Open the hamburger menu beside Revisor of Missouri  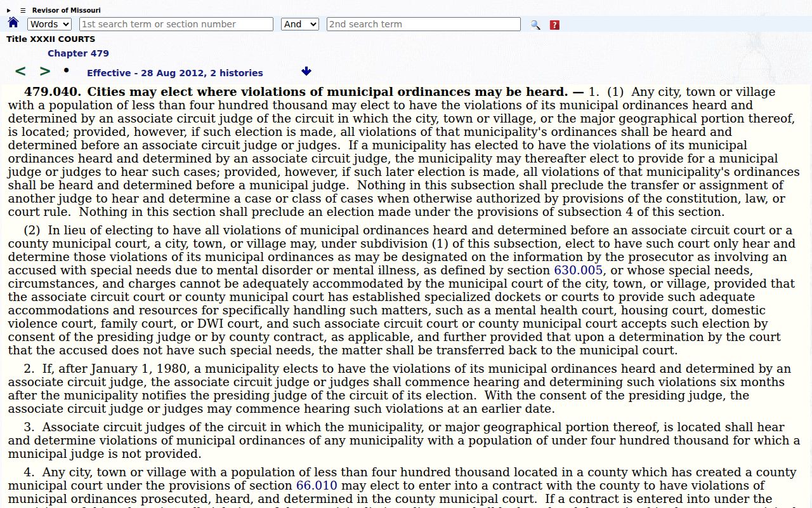pos(23,10)
